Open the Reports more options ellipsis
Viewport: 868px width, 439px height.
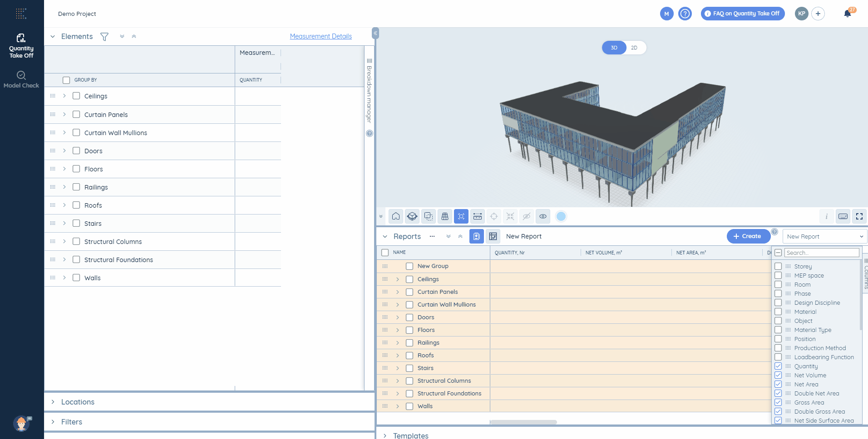[x=432, y=236]
